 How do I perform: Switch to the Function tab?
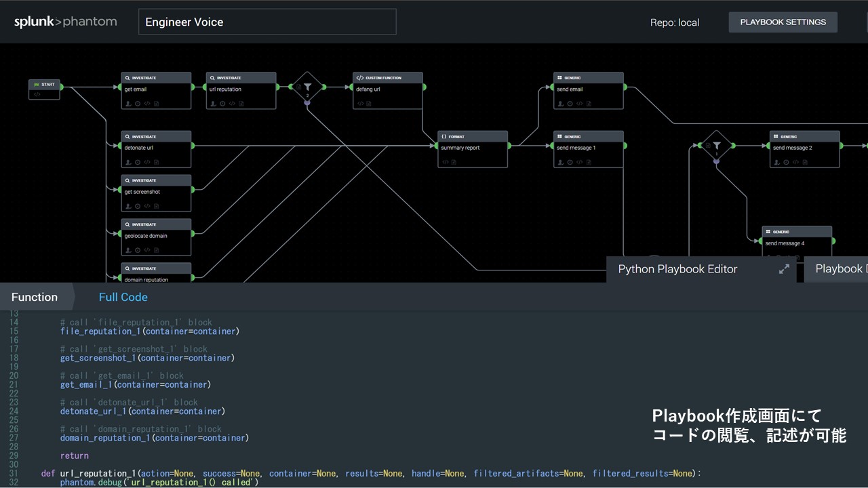point(35,297)
